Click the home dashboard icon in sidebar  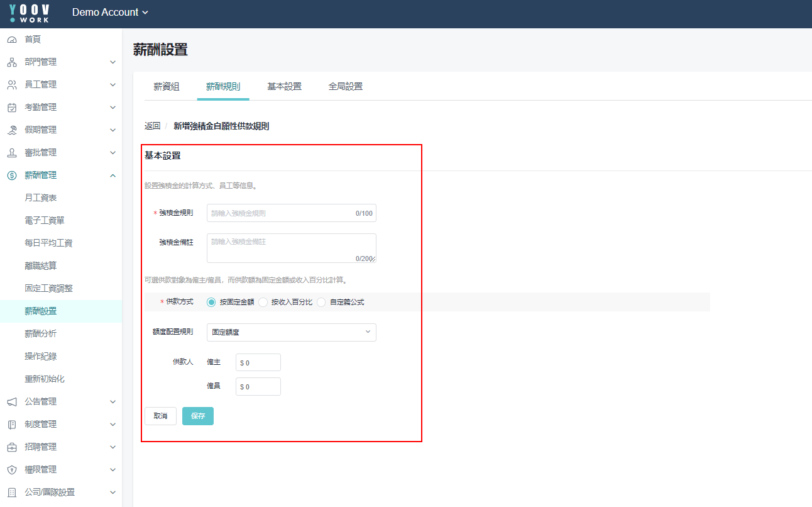click(x=11, y=40)
